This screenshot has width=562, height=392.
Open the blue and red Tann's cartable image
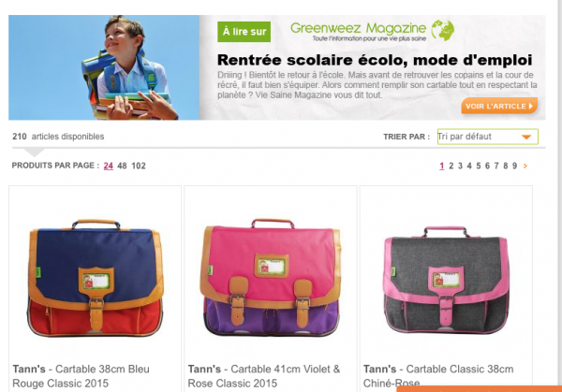point(96,278)
